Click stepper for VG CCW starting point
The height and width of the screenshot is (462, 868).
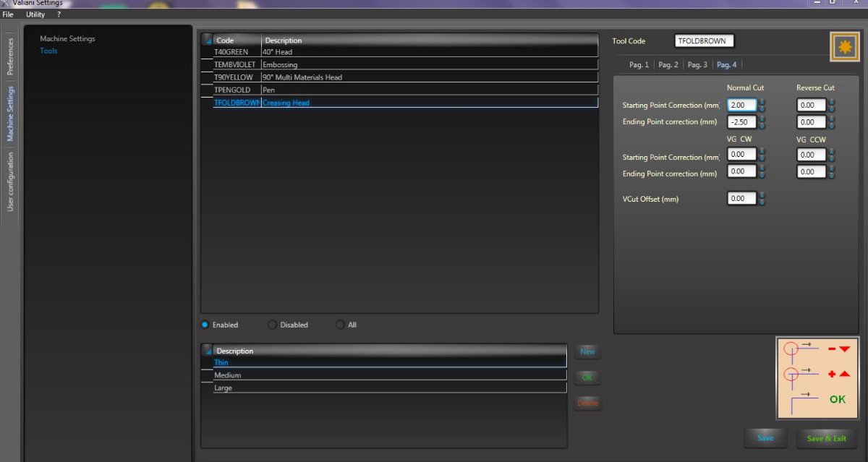pos(832,155)
